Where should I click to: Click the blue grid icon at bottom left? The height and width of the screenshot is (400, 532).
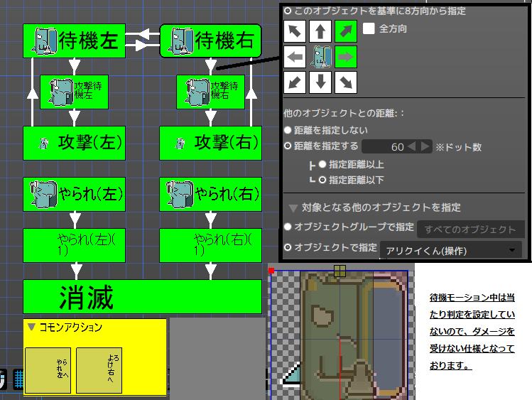(18, 379)
